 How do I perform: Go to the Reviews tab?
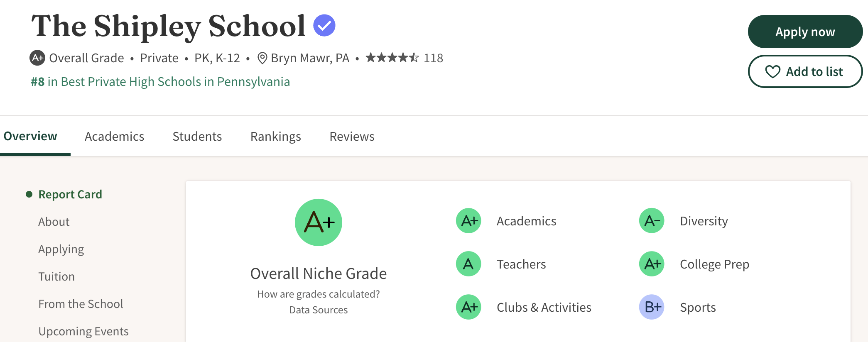pos(352,137)
